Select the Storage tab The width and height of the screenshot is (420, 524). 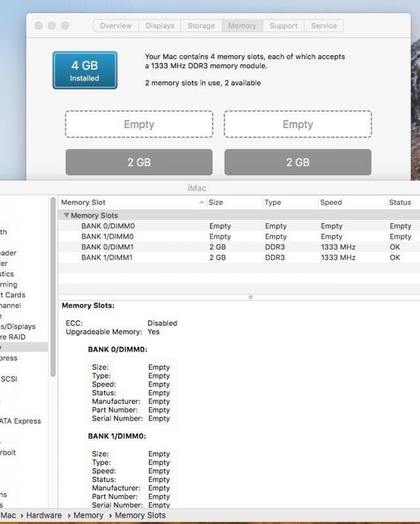(x=201, y=26)
